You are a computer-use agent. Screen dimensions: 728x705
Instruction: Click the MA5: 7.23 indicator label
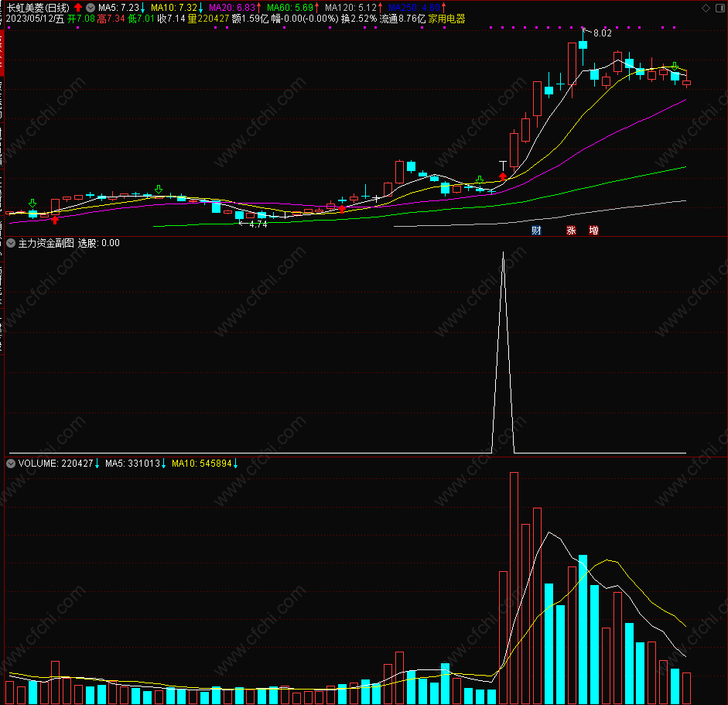click(118, 8)
